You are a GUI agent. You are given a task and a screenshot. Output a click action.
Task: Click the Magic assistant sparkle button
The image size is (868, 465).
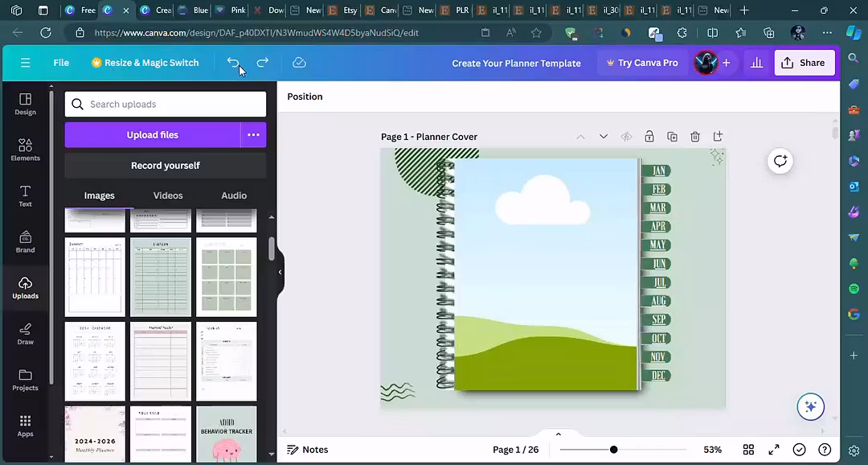[x=810, y=407]
